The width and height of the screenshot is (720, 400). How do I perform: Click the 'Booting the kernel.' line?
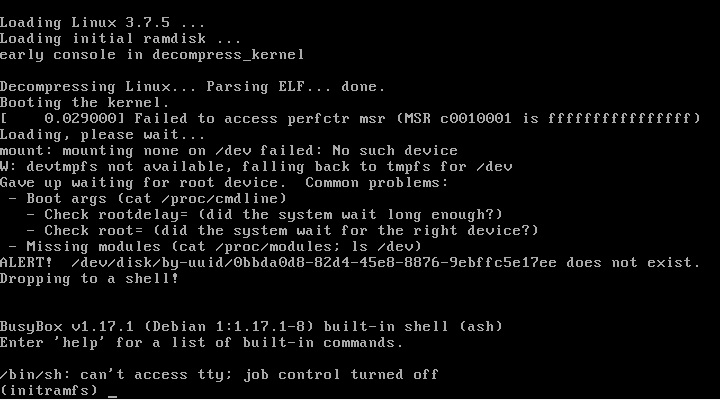coord(85,102)
